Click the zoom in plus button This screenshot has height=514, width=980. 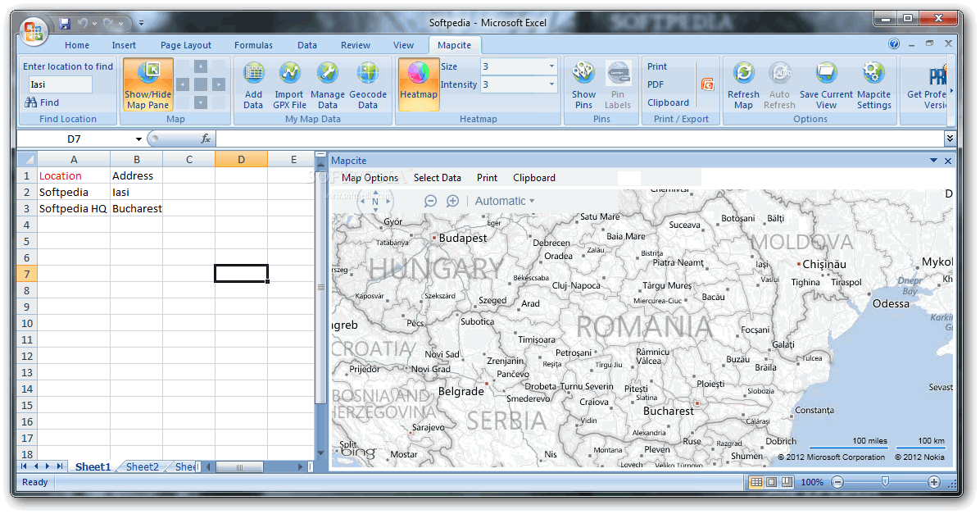click(x=934, y=481)
